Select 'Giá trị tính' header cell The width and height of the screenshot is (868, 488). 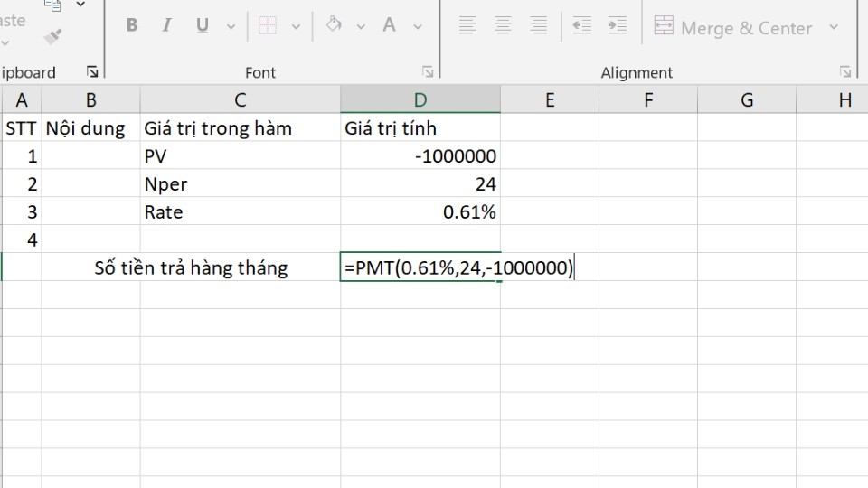420,127
